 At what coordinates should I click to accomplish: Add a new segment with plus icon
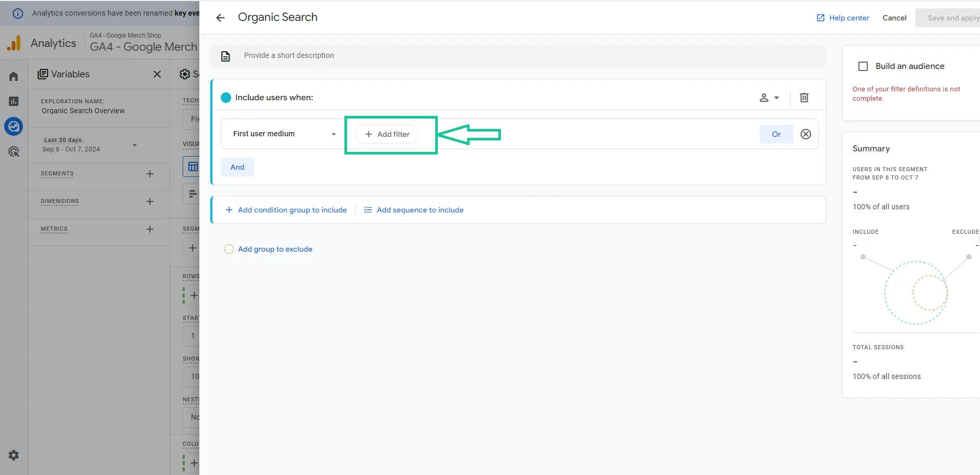(150, 174)
